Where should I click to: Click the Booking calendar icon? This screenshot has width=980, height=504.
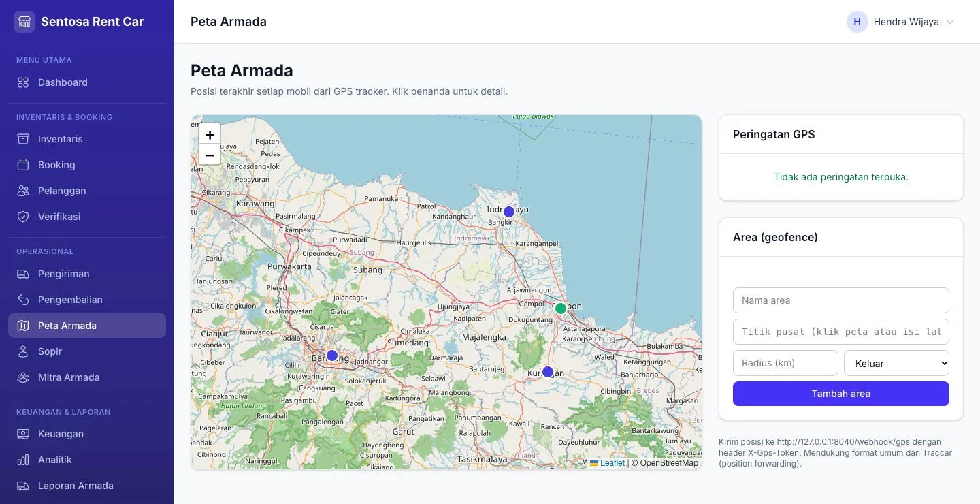(x=23, y=165)
